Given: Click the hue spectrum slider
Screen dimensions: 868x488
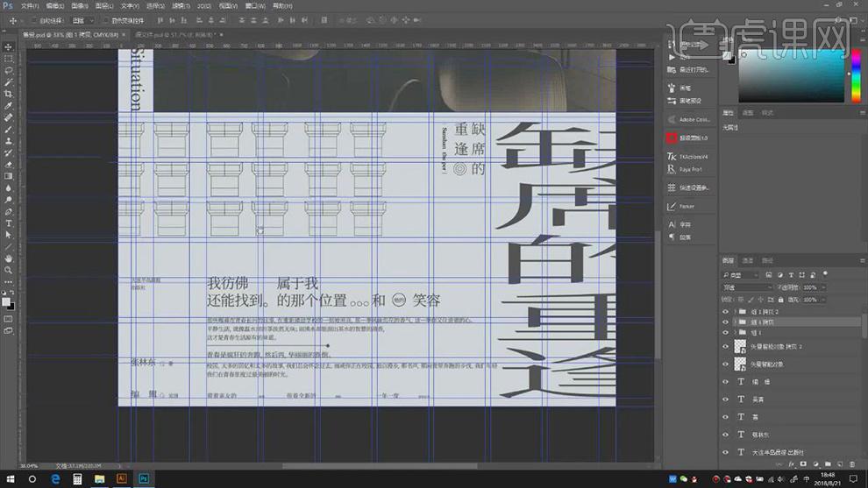Looking at the screenshot, I should click(x=856, y=74).
